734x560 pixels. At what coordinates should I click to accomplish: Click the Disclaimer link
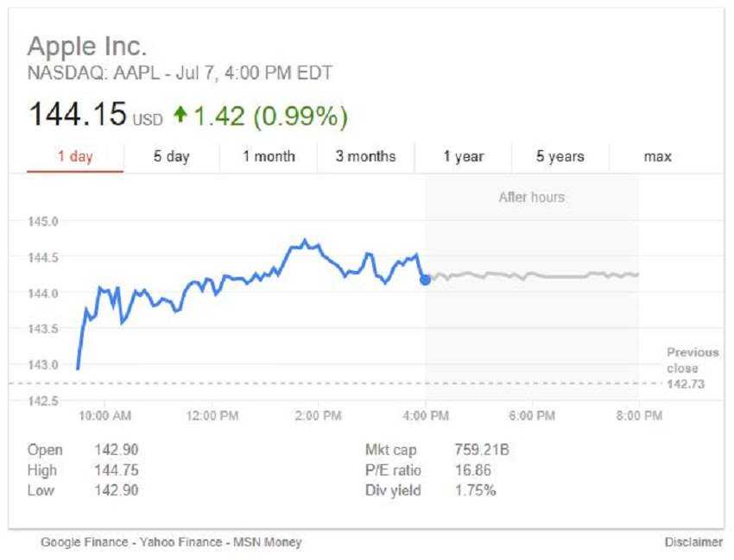(x=693, y=542)
